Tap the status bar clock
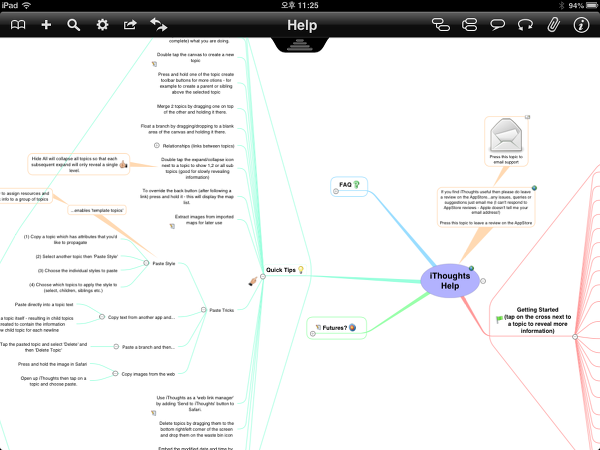This screenshot has width=600, height=450. pos(300,5)
